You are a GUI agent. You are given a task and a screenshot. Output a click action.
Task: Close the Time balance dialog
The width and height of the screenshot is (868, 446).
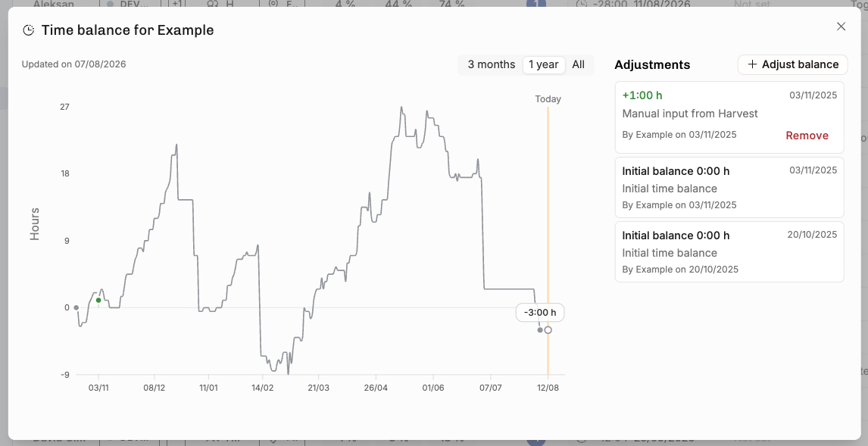click(x=841, y=27)
